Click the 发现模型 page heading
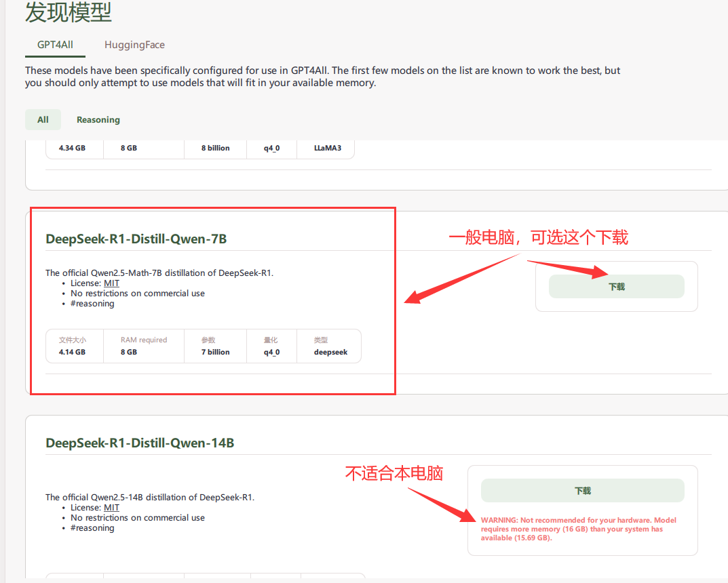 coord(69,12)
